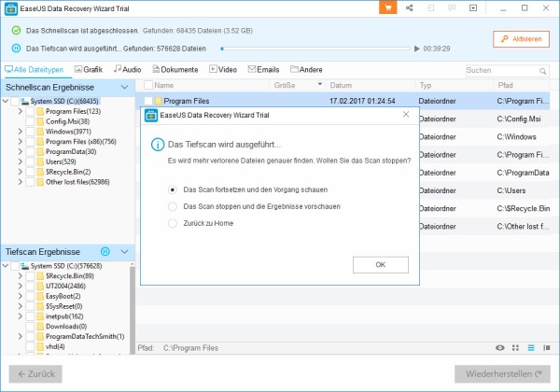This screenshot has width=560, height=392.
Task: Close the Tiefscan dialog with X
Action: pos(406,114)
